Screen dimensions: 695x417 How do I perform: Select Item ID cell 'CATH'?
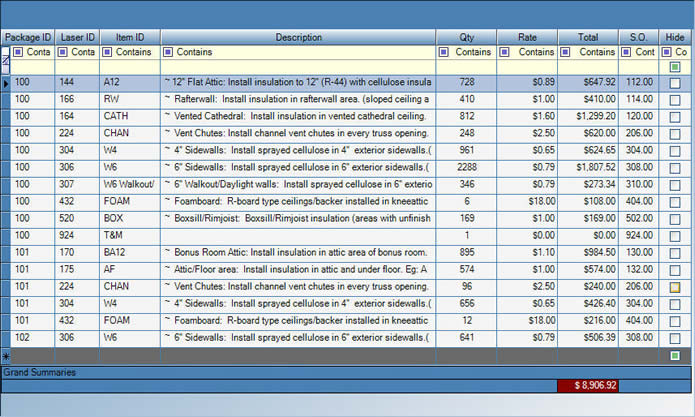[130, 116]
